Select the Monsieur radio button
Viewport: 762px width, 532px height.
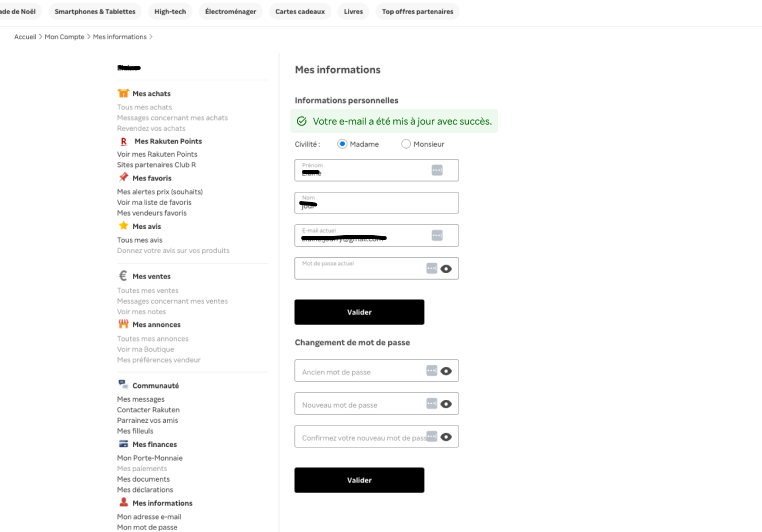pyautogui.click(x=406, y=144)
